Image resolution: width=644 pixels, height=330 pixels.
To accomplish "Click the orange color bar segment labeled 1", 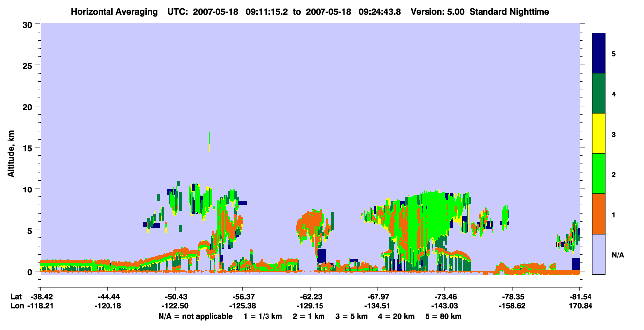I will [599, 214].
